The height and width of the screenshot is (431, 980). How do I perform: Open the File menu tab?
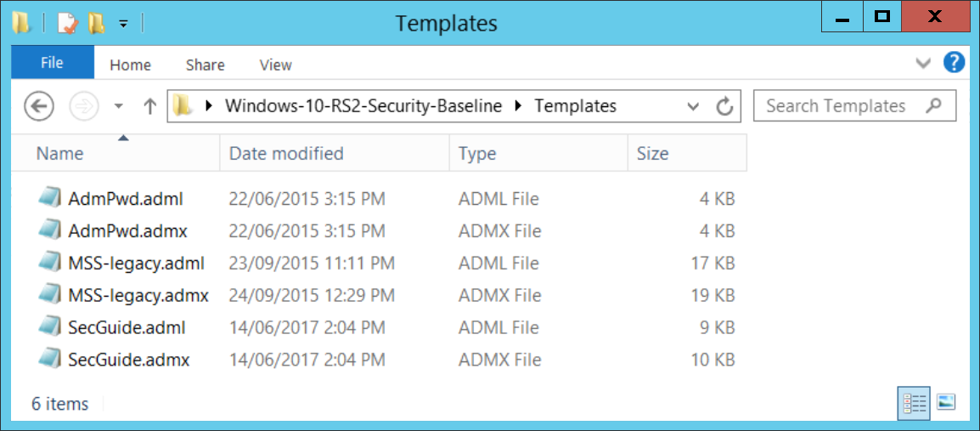click(53, 63)
